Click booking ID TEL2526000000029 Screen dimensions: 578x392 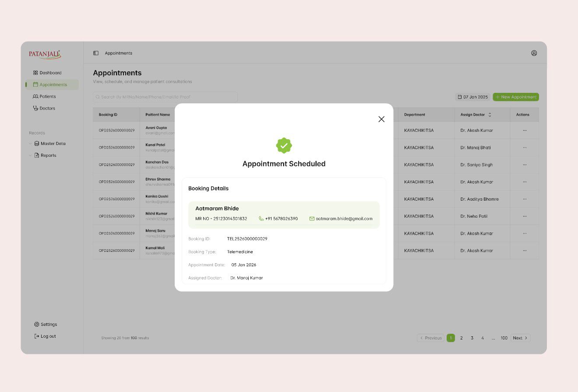247,239
